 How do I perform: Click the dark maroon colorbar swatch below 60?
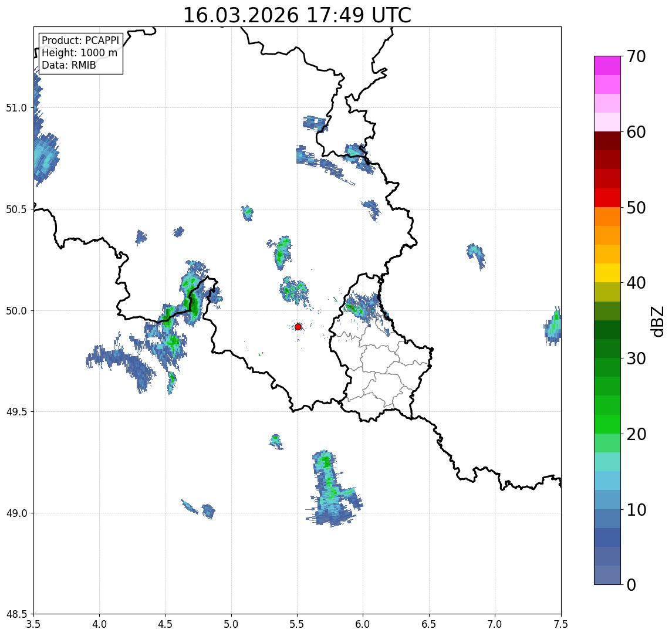coord(607,141)
